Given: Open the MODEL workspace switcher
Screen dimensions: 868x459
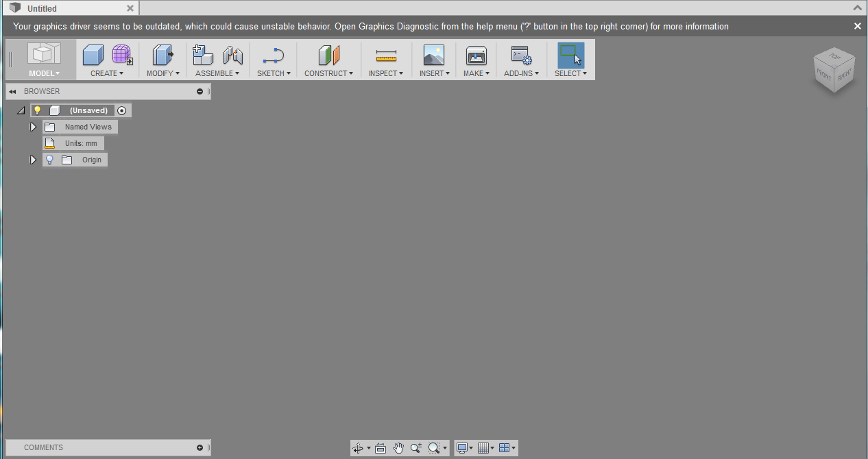Looking at the screenshot, I should [x=44, y=60].
